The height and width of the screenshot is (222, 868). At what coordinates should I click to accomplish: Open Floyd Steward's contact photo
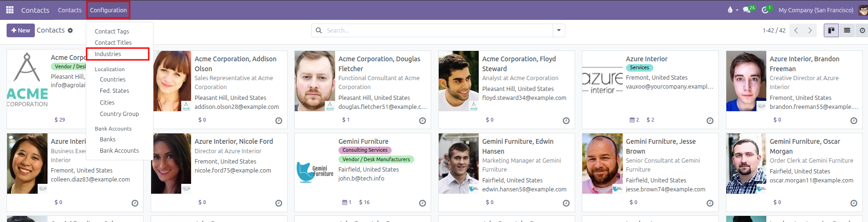(x=458, y=81)
